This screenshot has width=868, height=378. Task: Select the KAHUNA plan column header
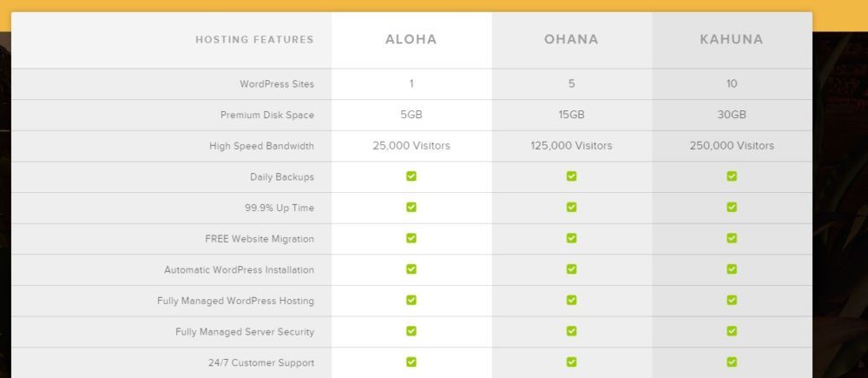[732, 40]
